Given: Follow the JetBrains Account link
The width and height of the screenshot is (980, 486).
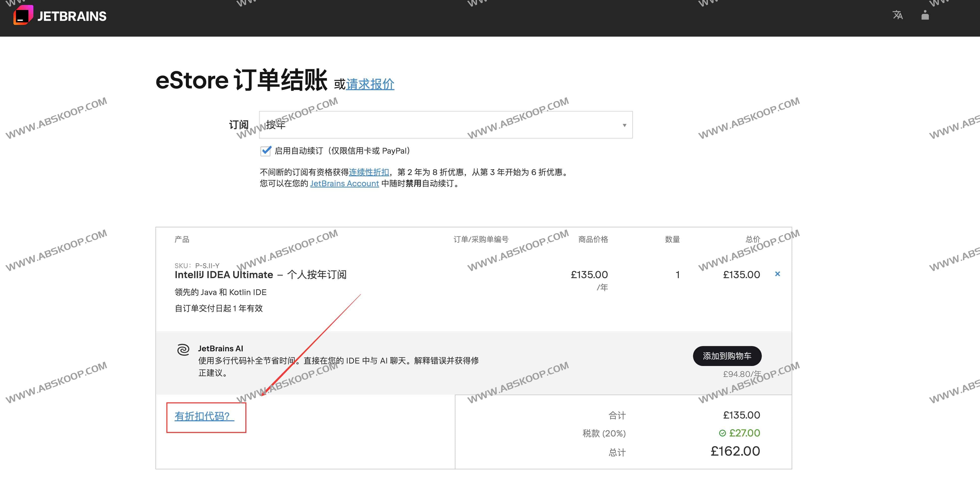Looking at the screenshot, I should (x=344, y=184).
